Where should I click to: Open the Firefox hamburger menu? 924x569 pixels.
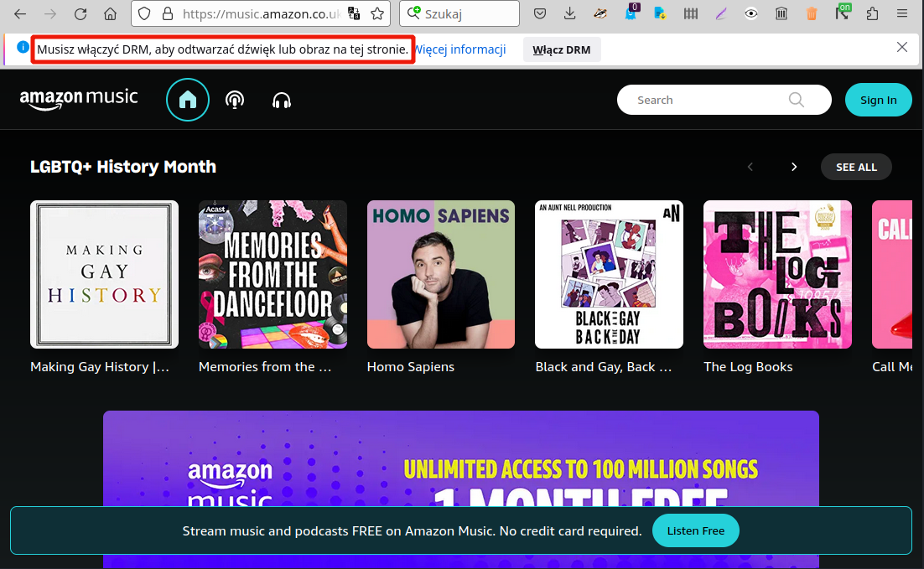(x=901, y=13)
